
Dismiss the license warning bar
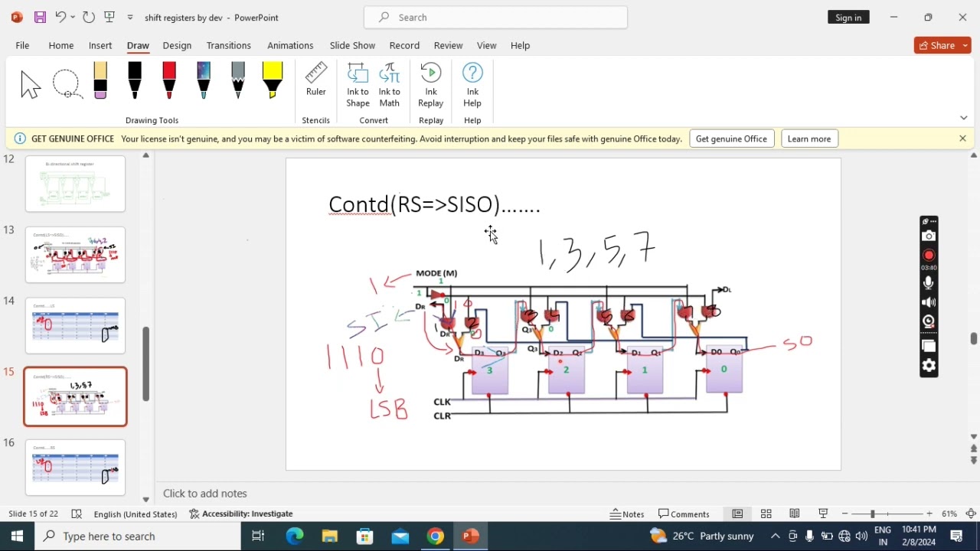pos(963,139)
